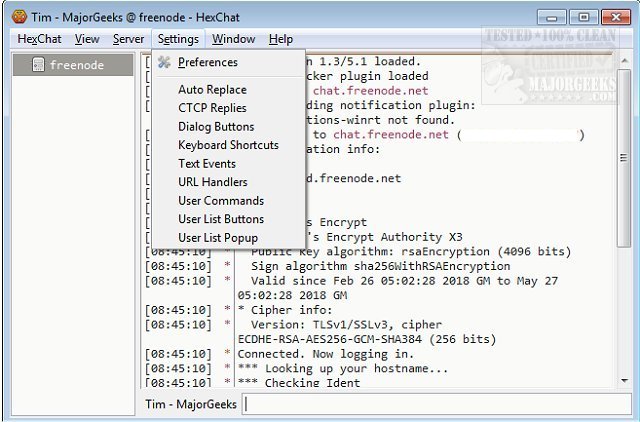This screenshot has width=640, height=422.
Task: Collapse the open Settings menu
Action: pyautogui.click(x=178, y=39)
